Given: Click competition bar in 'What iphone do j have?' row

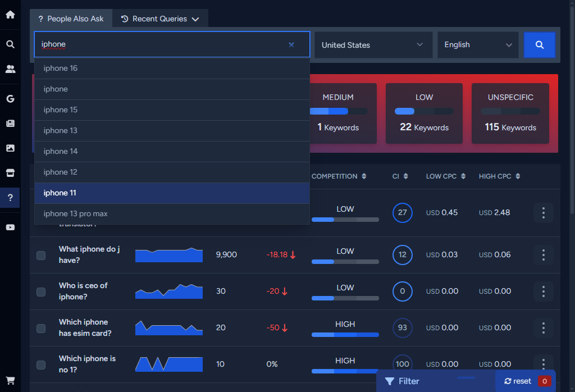Looking at the screenshot, I should pos(345,262).
